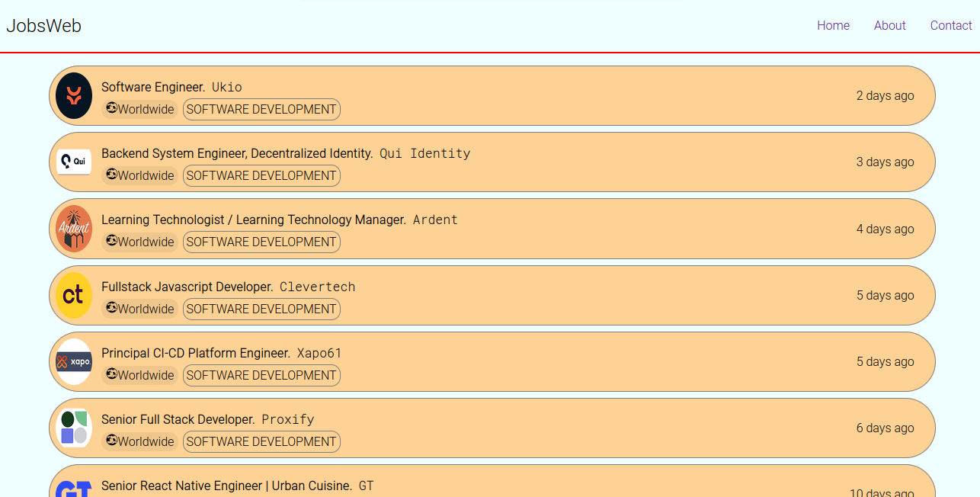
Task: Click '2 days ago' on Ukio job
Action: (x=885, y=95)
